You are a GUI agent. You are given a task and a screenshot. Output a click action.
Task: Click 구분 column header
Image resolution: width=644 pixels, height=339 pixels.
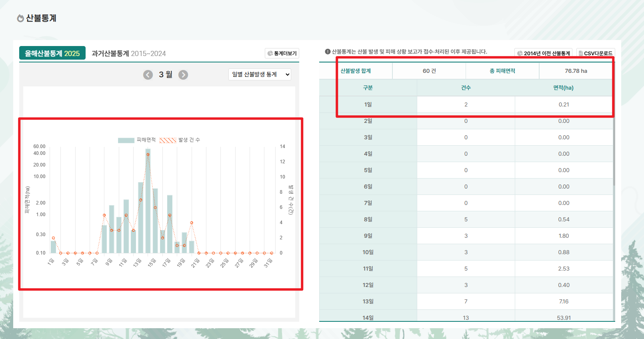pos(368,88)
